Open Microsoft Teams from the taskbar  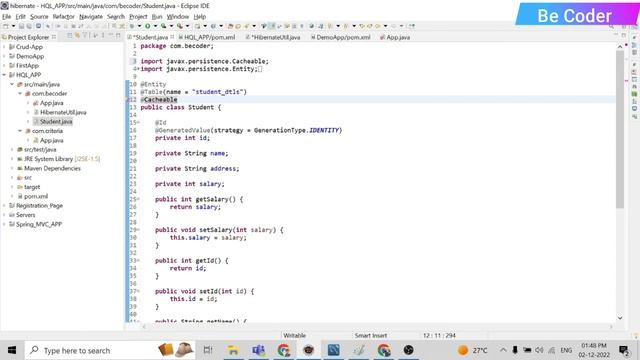coord(258,350)
